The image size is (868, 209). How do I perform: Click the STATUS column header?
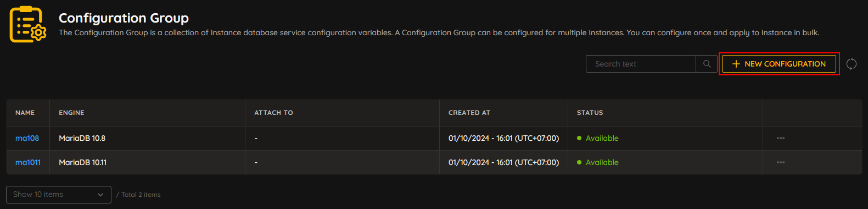pos(590,113)
